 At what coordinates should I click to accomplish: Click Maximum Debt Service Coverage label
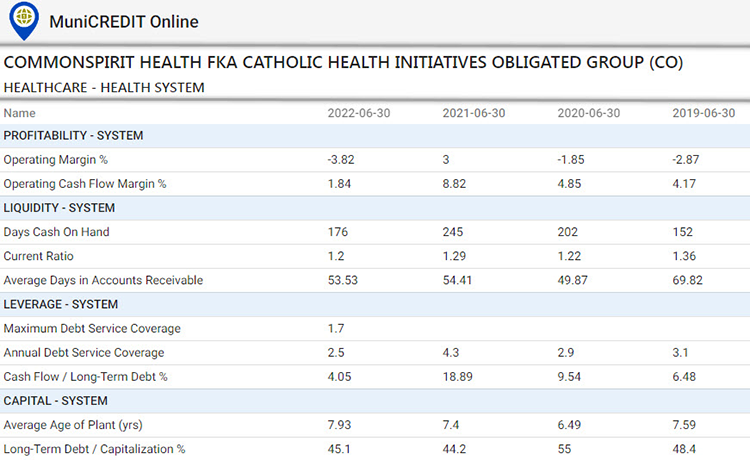(x=92, y=329)
